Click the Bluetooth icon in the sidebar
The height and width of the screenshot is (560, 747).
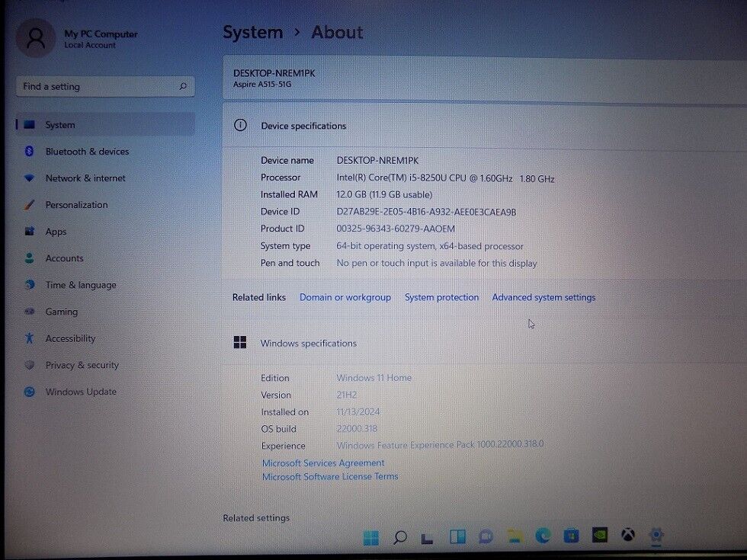point(29,152)
